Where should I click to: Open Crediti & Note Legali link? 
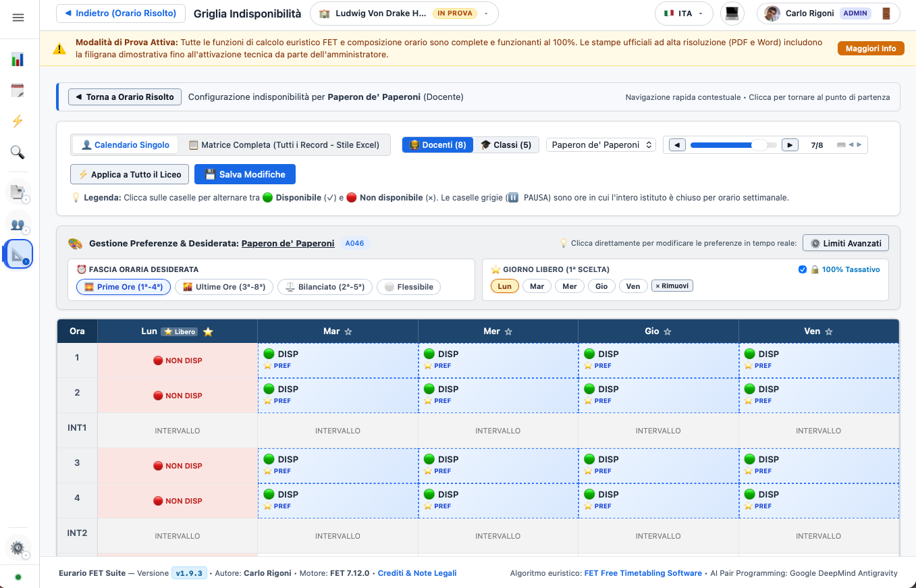[x=417, y=573]
